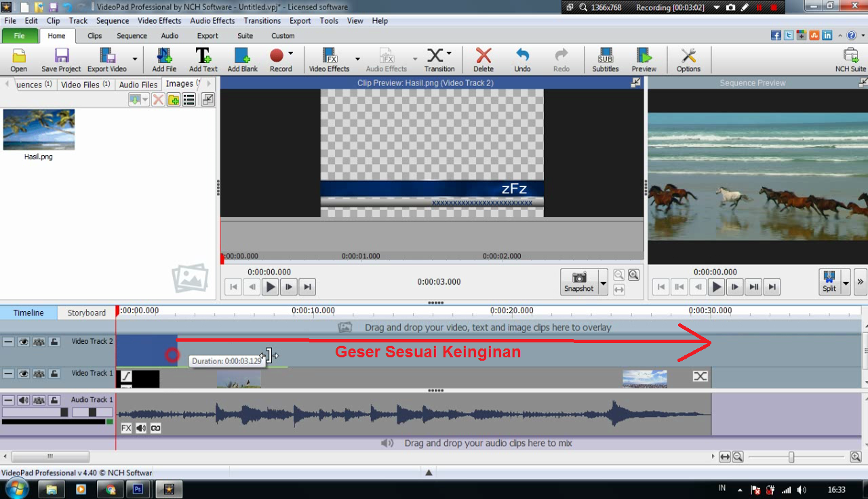The width and height of the screenshot is (868, 499).
Task: Expand the Record dropdown arrow
Action: [x=291, y=54]
